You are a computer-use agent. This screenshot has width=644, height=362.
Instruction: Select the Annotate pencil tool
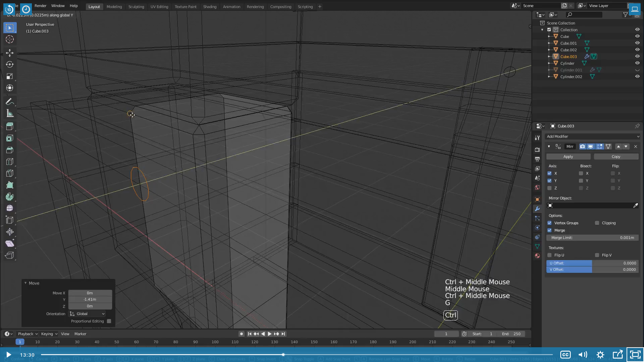[x=10, y=102]
